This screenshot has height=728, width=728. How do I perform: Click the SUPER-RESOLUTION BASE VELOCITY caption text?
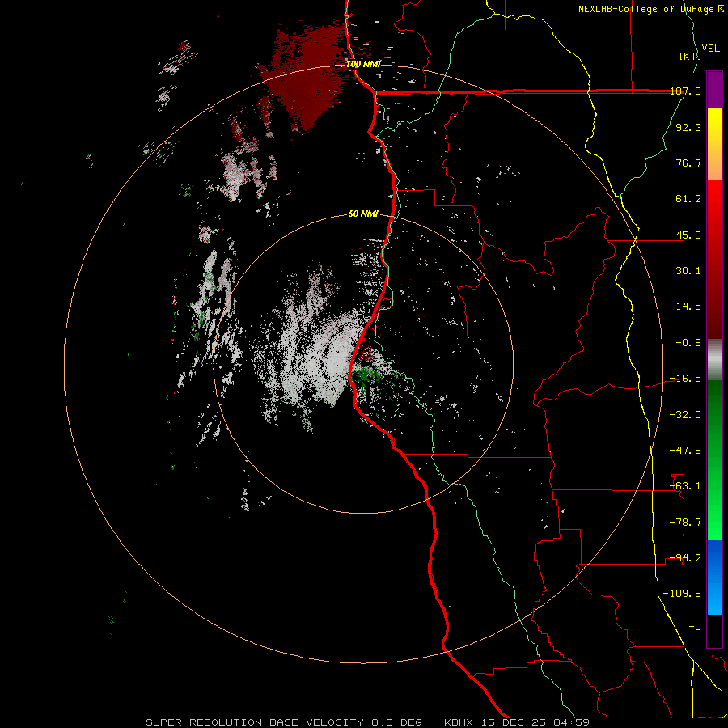[255, 722]
